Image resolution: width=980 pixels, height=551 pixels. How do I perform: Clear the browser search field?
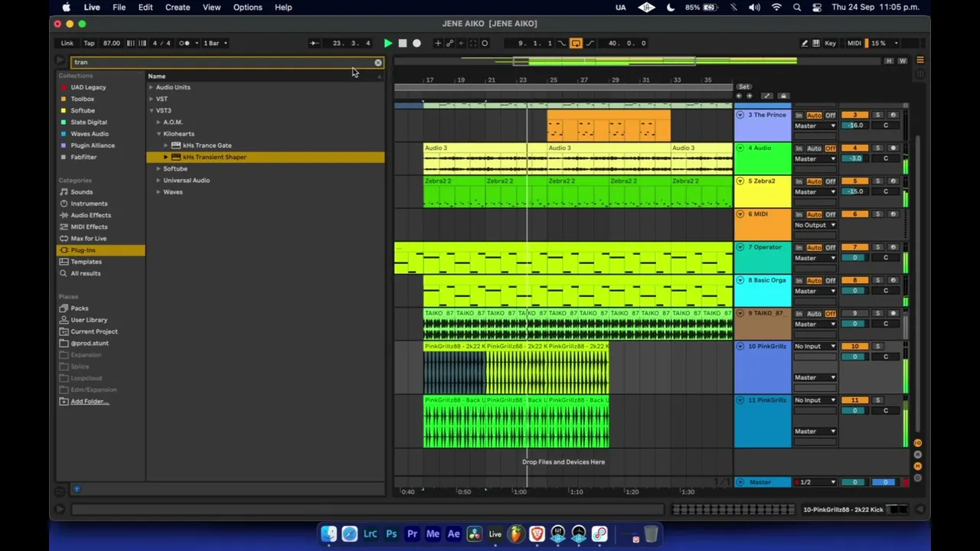377,63
